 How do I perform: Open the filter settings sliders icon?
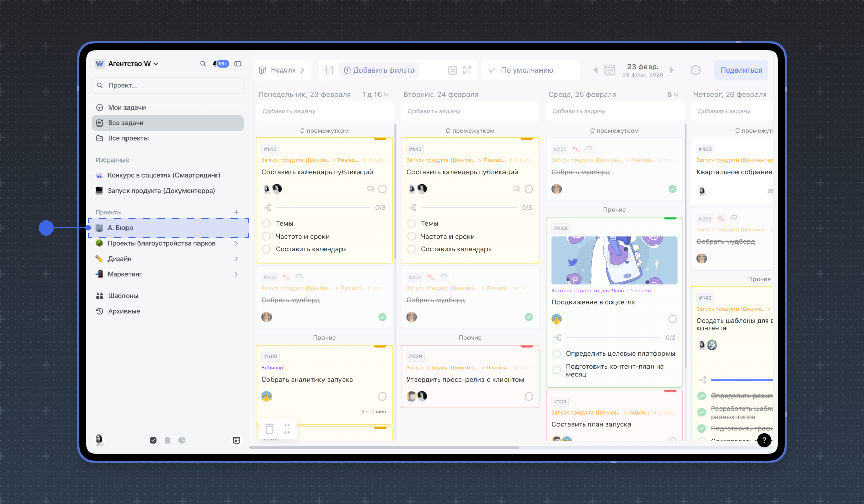tap(329, 70)
